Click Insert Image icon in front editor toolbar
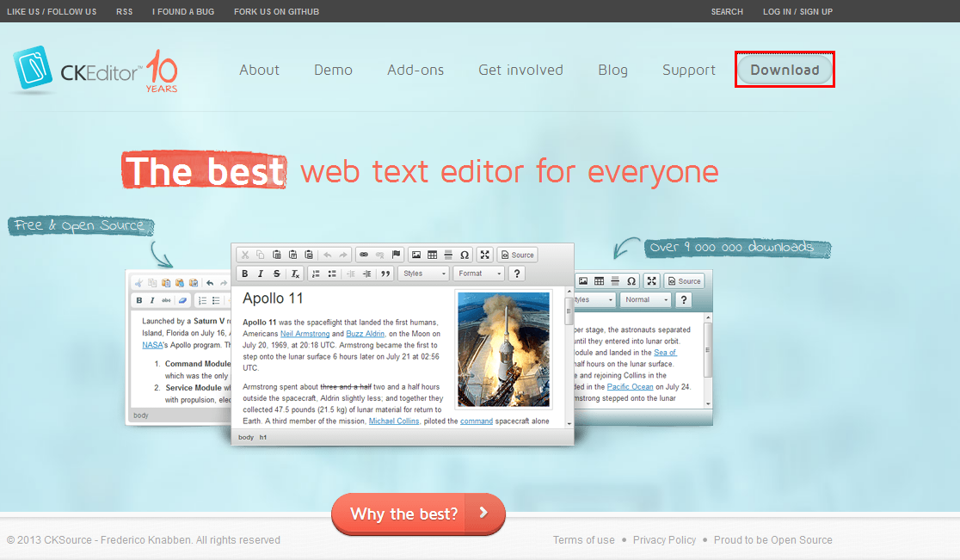 [x=416, y=255]
